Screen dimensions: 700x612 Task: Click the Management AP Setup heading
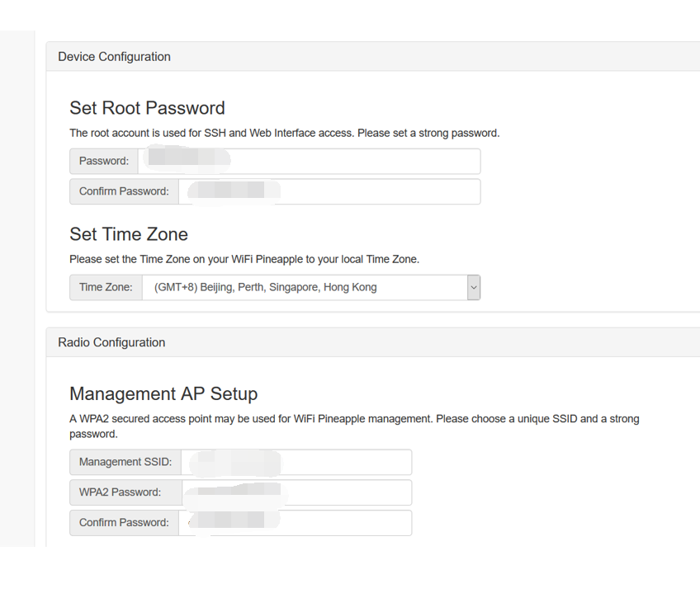tap(163, 393)
